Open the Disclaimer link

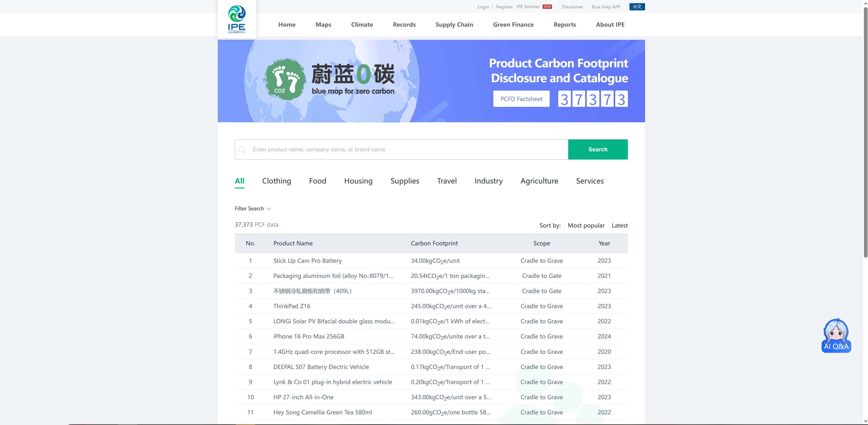coord(572,7)
